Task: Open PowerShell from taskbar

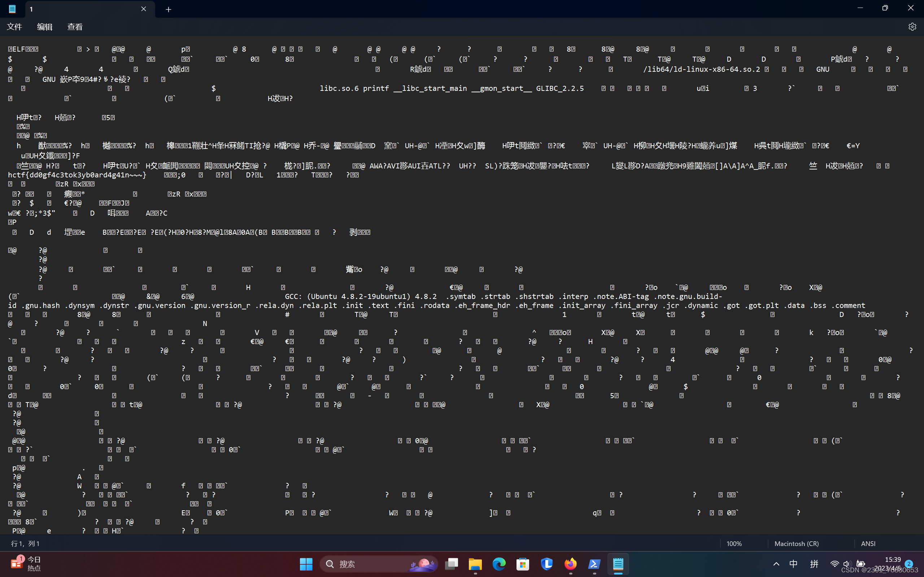Action: tap(594, 564)
